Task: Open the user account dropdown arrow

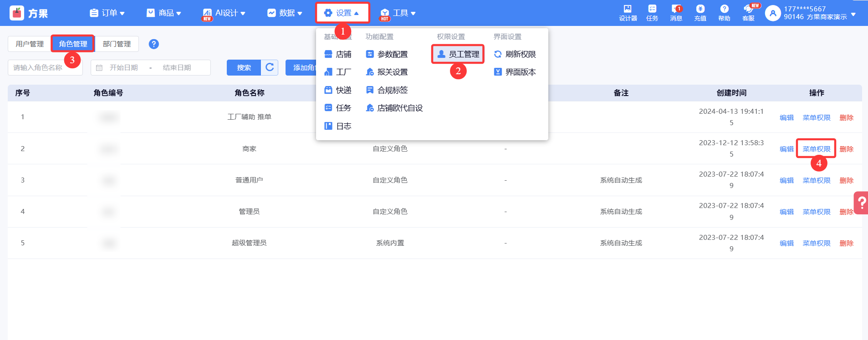Action: pos(853,14)
